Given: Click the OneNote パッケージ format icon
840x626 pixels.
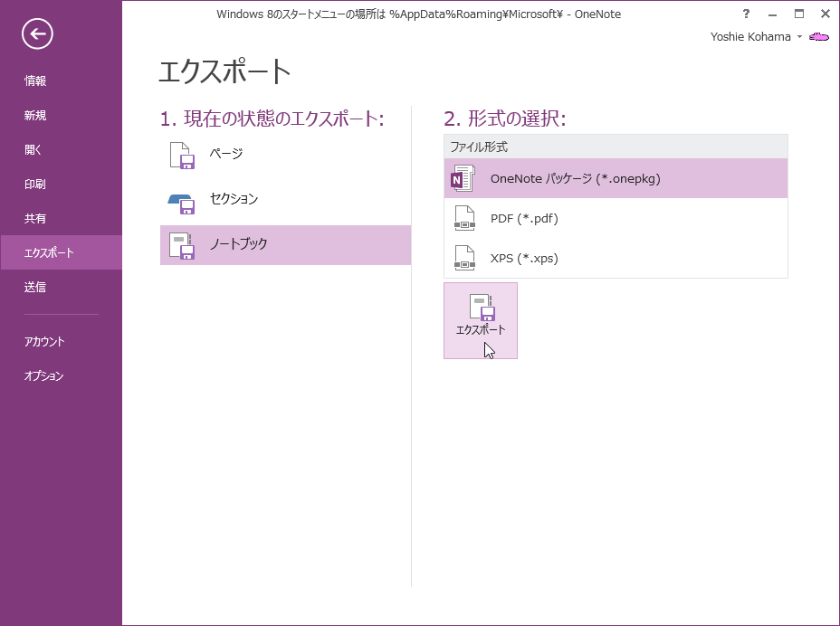Looking at the screenshot, I should click(463, 178).
